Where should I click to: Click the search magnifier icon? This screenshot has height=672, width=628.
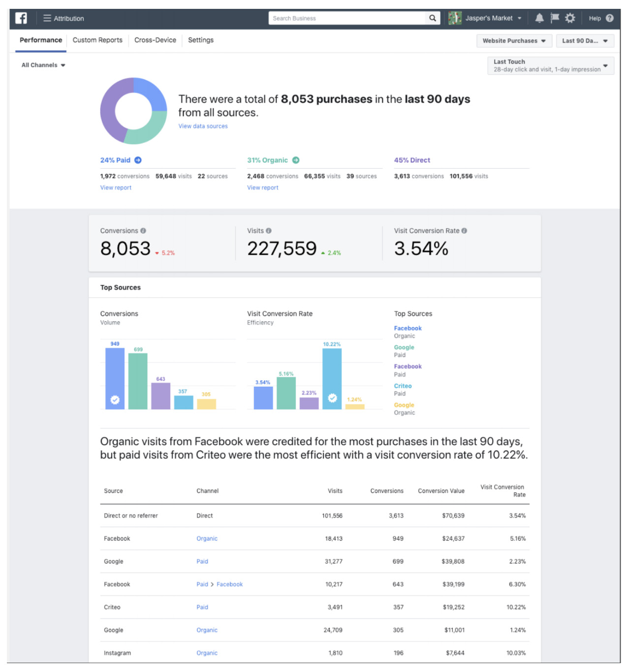[x=433, y=18]
